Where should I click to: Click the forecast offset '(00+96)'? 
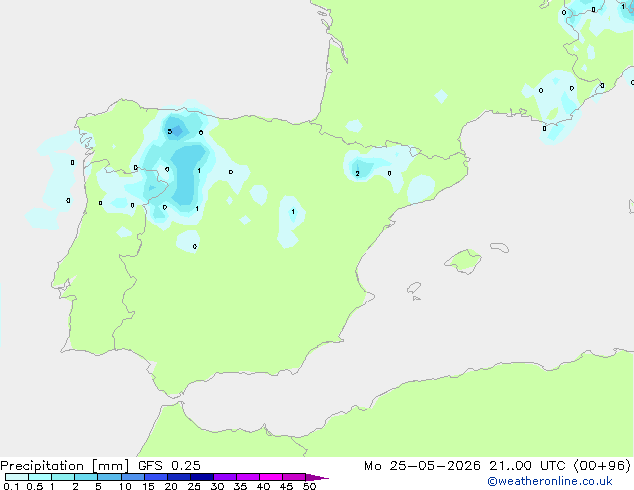[602, 466]
